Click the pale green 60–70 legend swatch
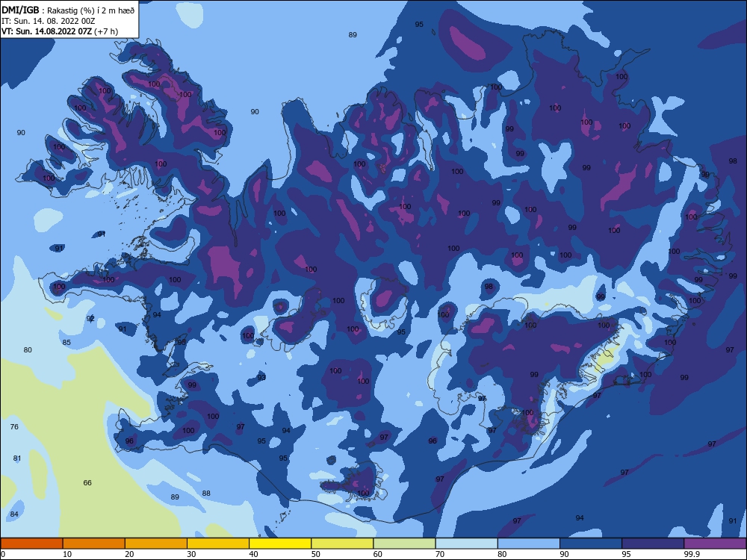747x560 pixels. click(x=404, y=544)
